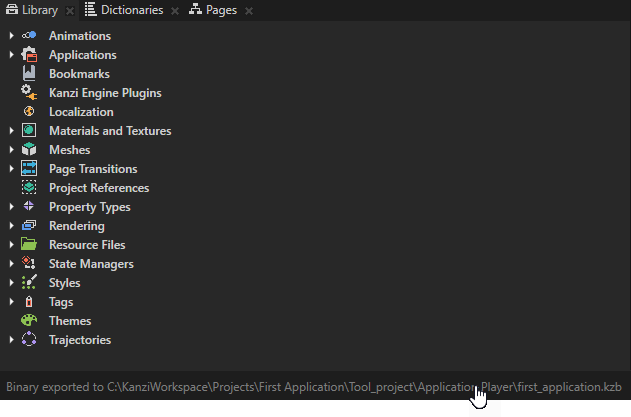Click the Themes palette icon
The image size is (631, 417).
coord(29,321)
